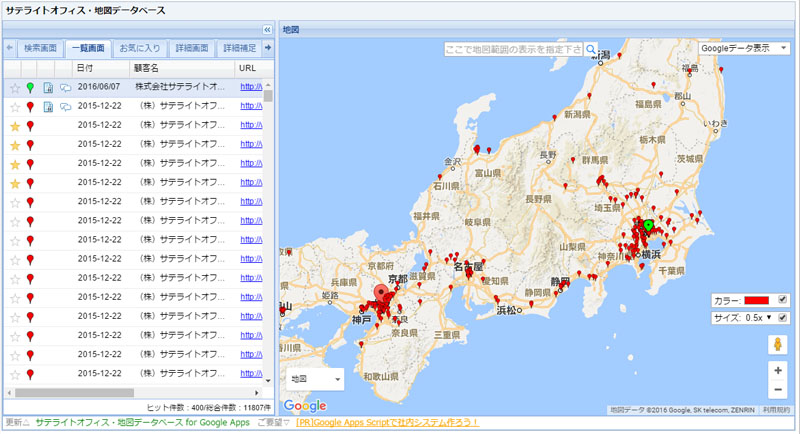Viewport: 800px width, 434px height.
Task: Open the サイズ 0.5x dropdown
Action: click(758, 318)
